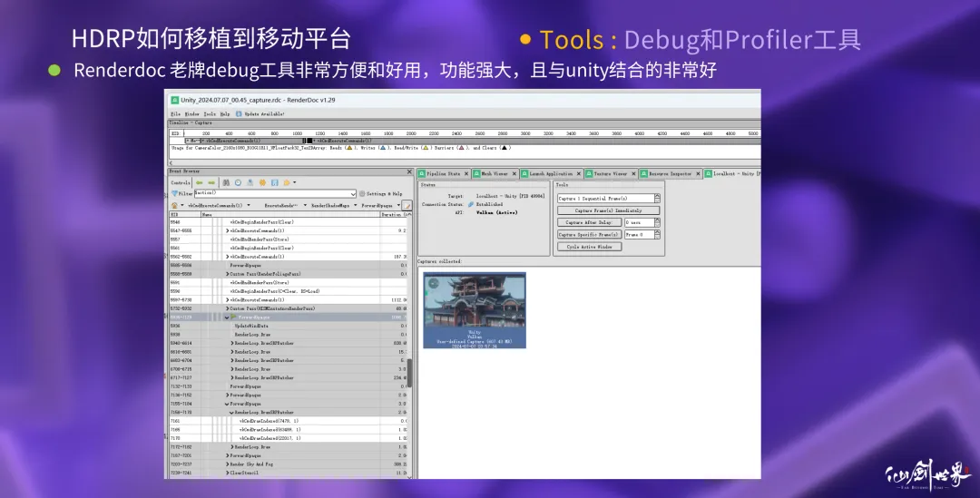Expand the ClearStencil row
This screenshot has width=980, height=498.
227,474
